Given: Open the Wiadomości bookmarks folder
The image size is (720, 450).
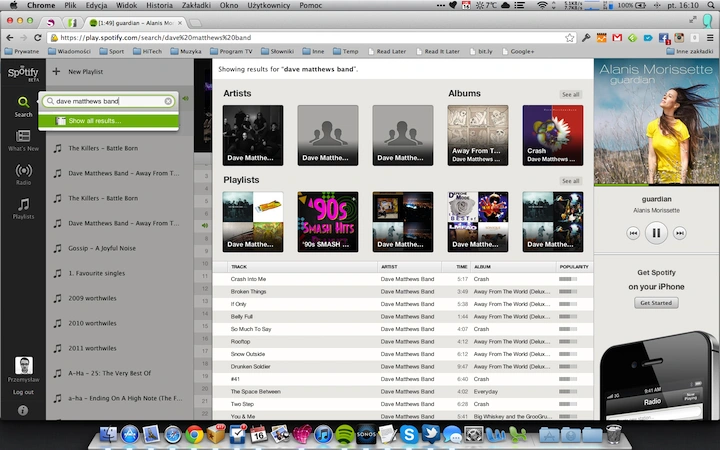Looking at the screenshot, I should pyautogui.click(x=69, y=51).
